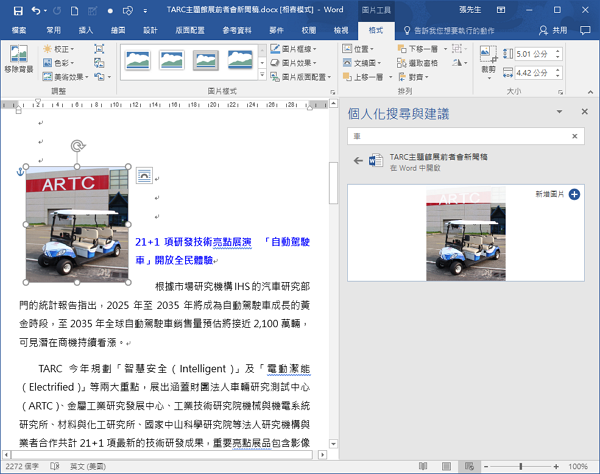
Task: Switch to the References (參考資料) tab
Action: [x=237, y=30]
